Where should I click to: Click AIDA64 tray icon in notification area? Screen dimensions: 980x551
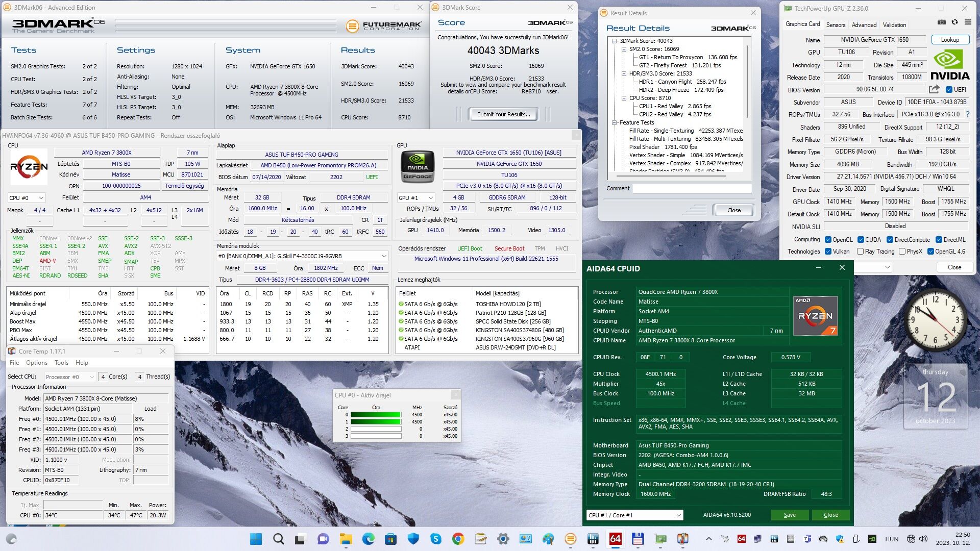pos(742,539)
